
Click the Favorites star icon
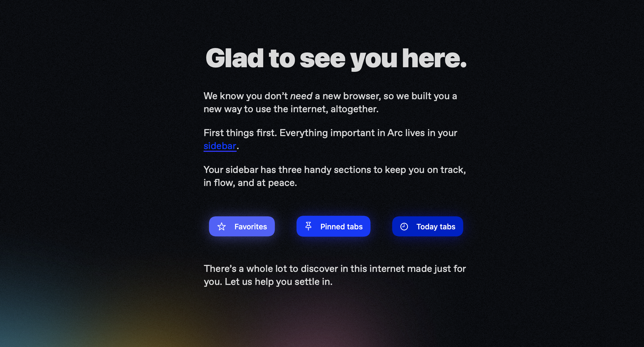tap(222, 226)
